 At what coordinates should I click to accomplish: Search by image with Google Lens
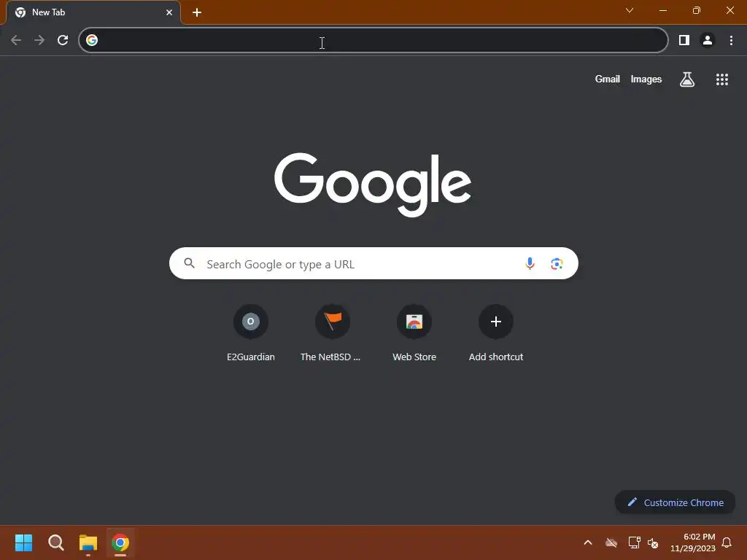(x=557, y=263)
